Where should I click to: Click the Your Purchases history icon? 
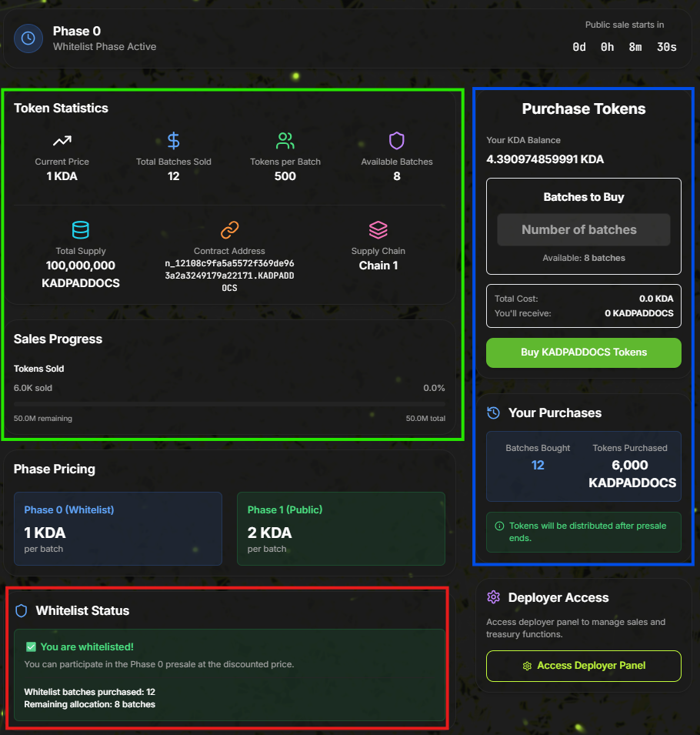pyautogui.click(x=494, y=413)
